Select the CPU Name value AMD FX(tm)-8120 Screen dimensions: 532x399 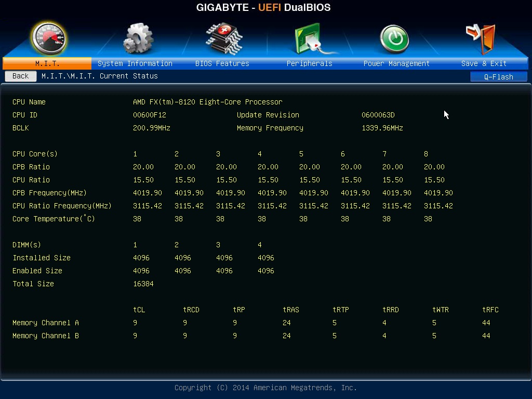(207, 102)
